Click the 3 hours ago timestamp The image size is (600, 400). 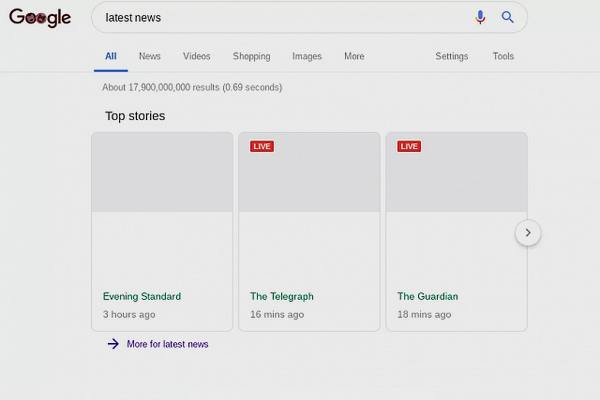coord(129,314)
